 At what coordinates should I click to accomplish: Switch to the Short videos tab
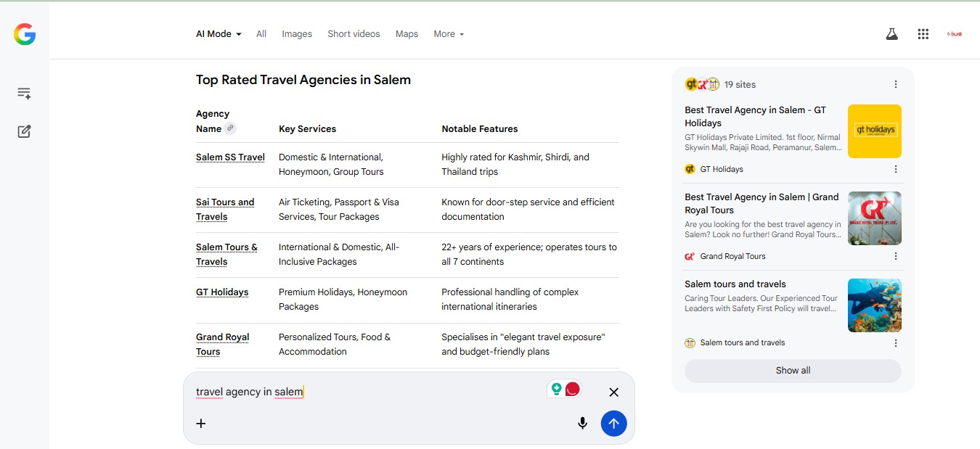354,34
